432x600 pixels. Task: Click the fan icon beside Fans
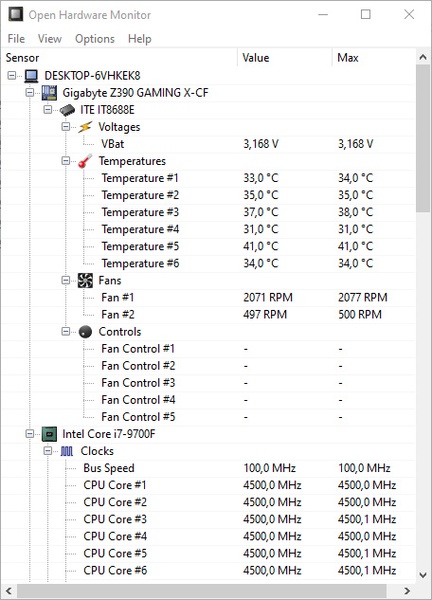point(85,280)
